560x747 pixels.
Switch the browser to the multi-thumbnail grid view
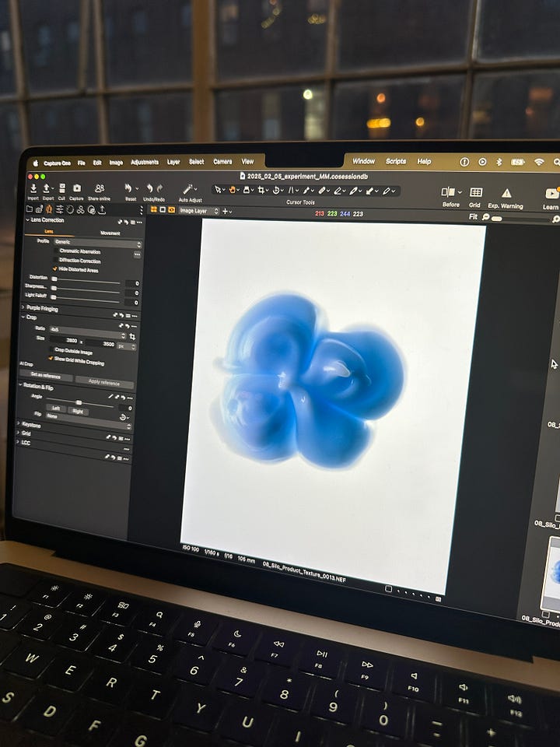[154, 209]
